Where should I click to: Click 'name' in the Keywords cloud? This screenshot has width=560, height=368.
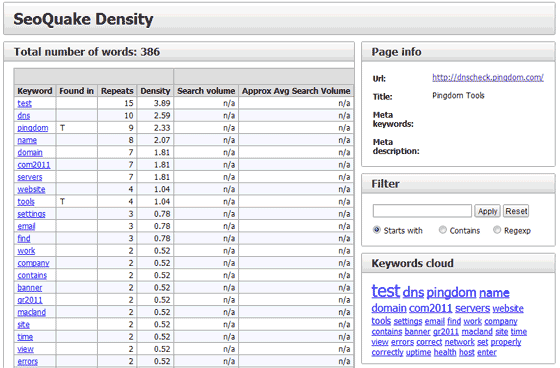pyautogui.click(x=494, y=293)
